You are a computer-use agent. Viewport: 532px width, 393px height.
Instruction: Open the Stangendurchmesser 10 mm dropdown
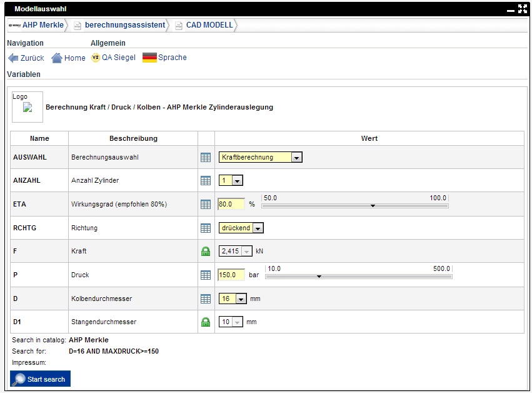pyautogui.click(x=231, y=322)
